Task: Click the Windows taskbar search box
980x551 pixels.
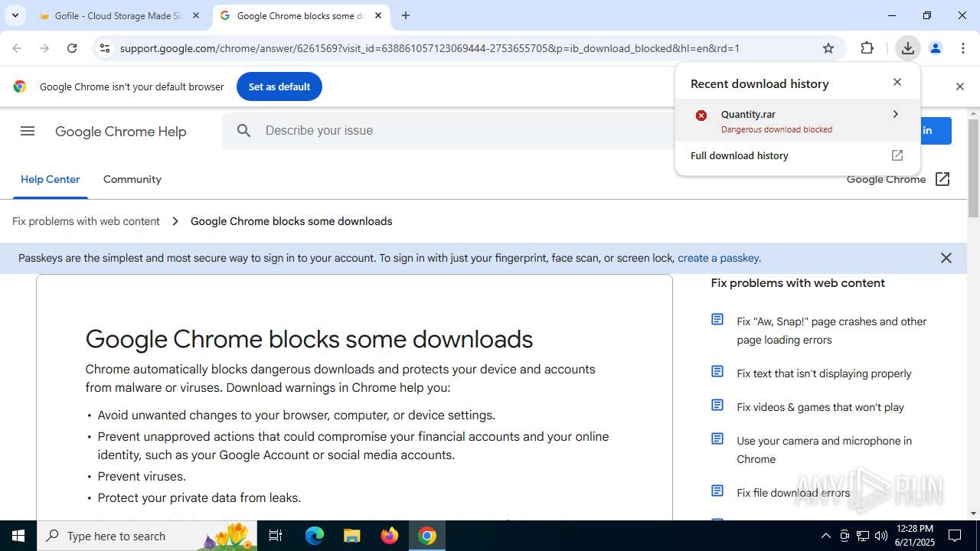Action: (x=148, y=536)
